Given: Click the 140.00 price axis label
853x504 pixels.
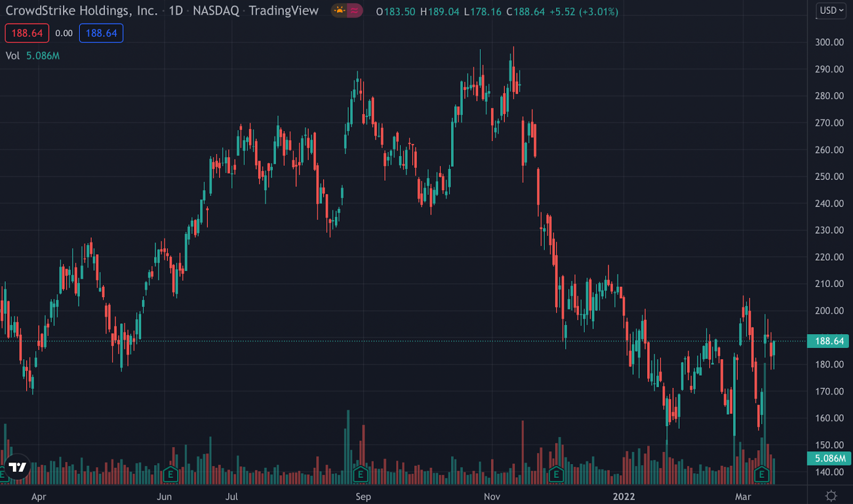Looking at the screenshot, I should pos(830,472).
